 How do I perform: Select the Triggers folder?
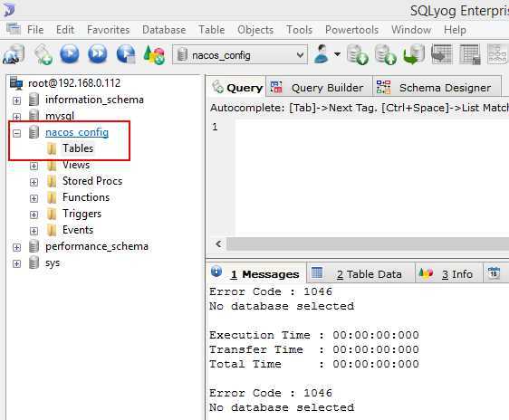[82, 214]
